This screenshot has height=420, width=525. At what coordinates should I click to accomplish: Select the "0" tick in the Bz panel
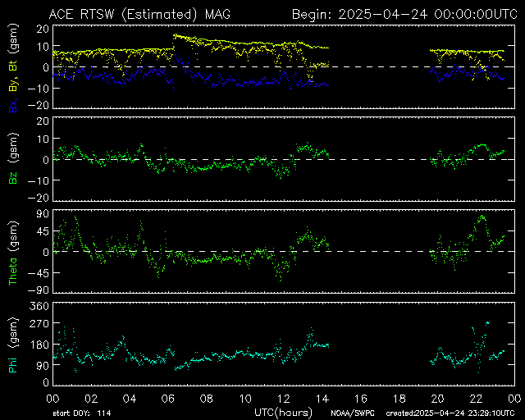[46, 160]
